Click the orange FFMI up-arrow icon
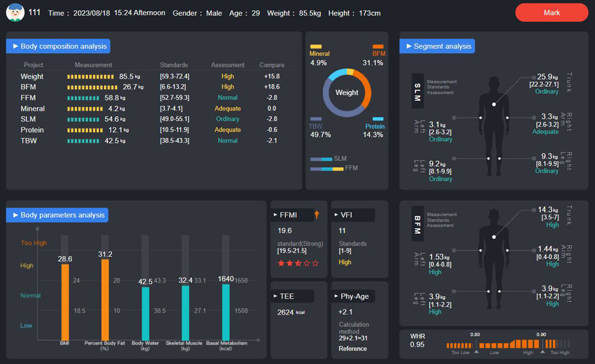 coord(317,215)
